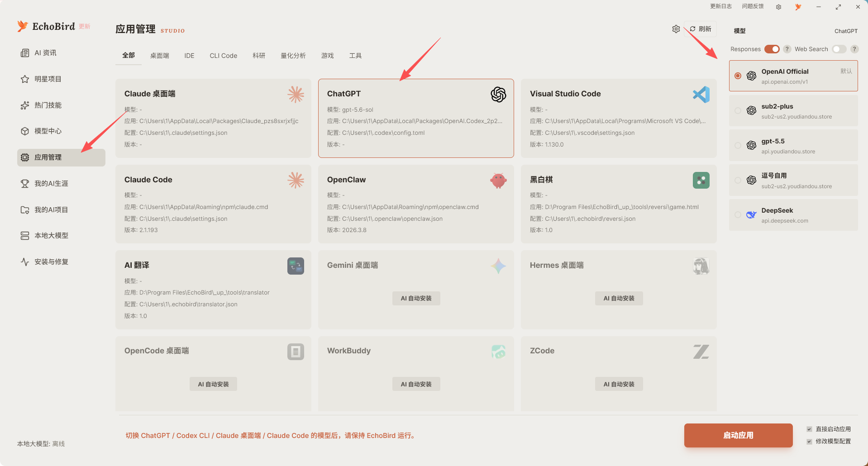The image size is (868, 466).
Task: Click the 模型中心 cube icon
Action: tap(25, 131)
